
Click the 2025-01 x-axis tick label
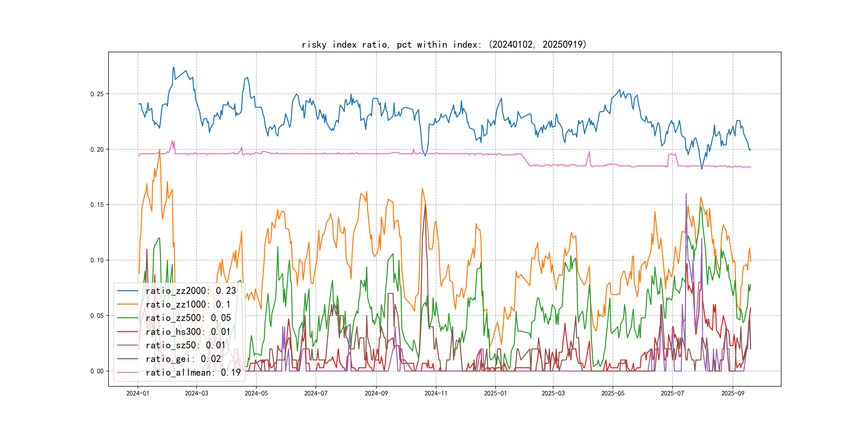point(495,393)
